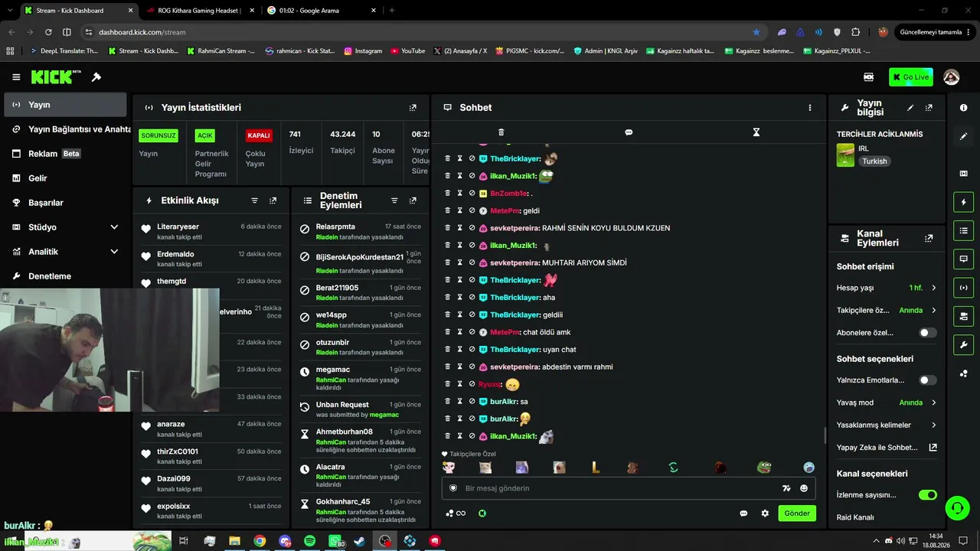Pop out the Yayın bilgisi panel
The width and height of the screenshot is (980, 551).
click(x=929, y=108)
